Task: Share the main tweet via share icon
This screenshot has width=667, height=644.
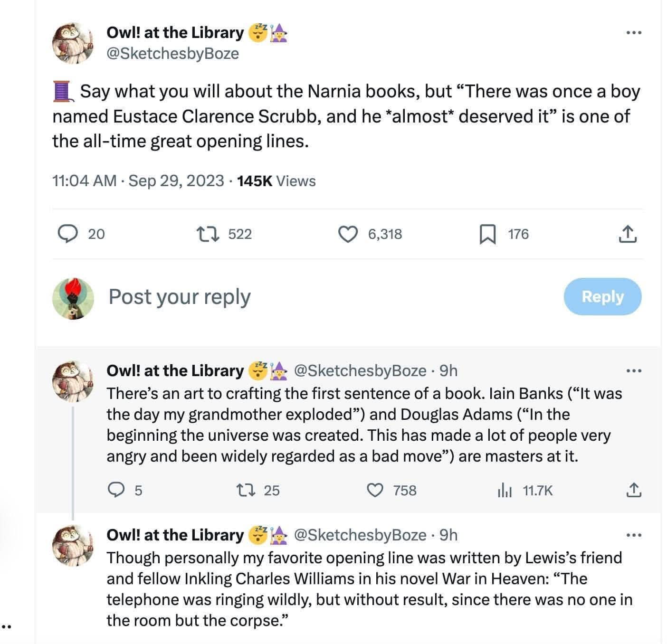Action: click(628, 234)
